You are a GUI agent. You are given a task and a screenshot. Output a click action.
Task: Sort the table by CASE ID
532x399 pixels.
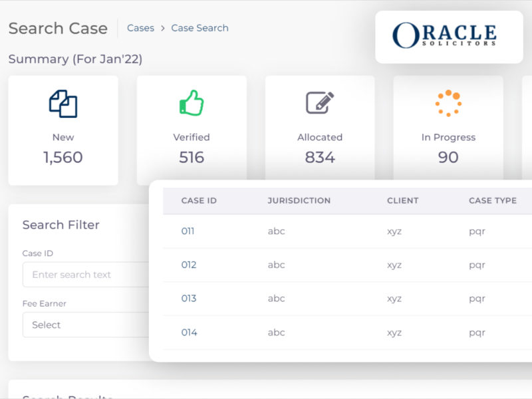(x=197, y=201)
